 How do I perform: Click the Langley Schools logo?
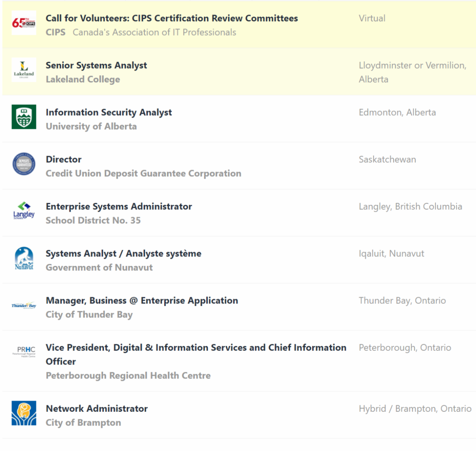click(x=24, y=211)
